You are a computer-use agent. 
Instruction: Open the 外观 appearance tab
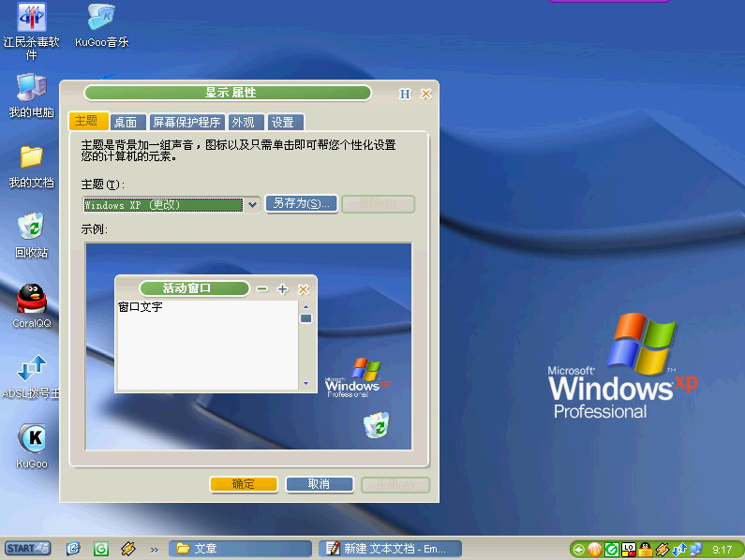[x=244, y=123]
